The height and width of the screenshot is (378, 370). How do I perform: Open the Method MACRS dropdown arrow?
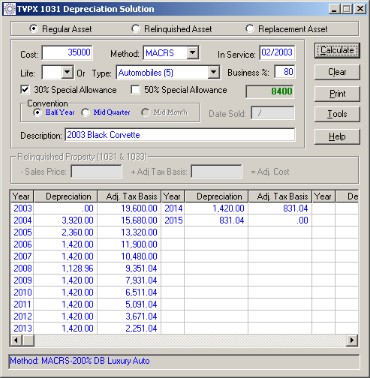click(192, 53)
